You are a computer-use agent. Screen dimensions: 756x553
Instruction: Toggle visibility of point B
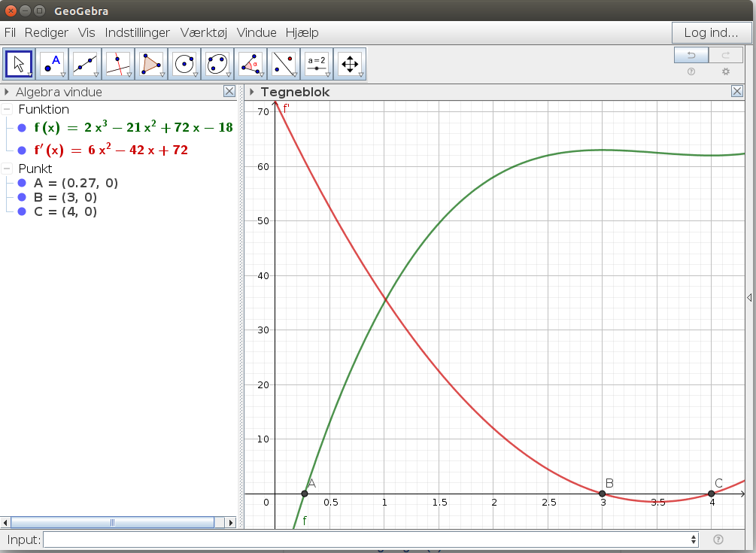pyautogui.click(x=22, y=197)
